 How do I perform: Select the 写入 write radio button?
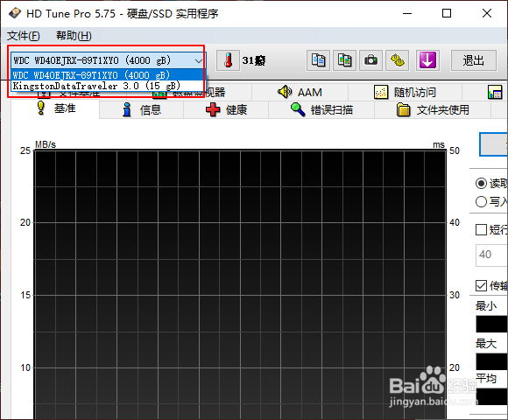tap(481, 202)
